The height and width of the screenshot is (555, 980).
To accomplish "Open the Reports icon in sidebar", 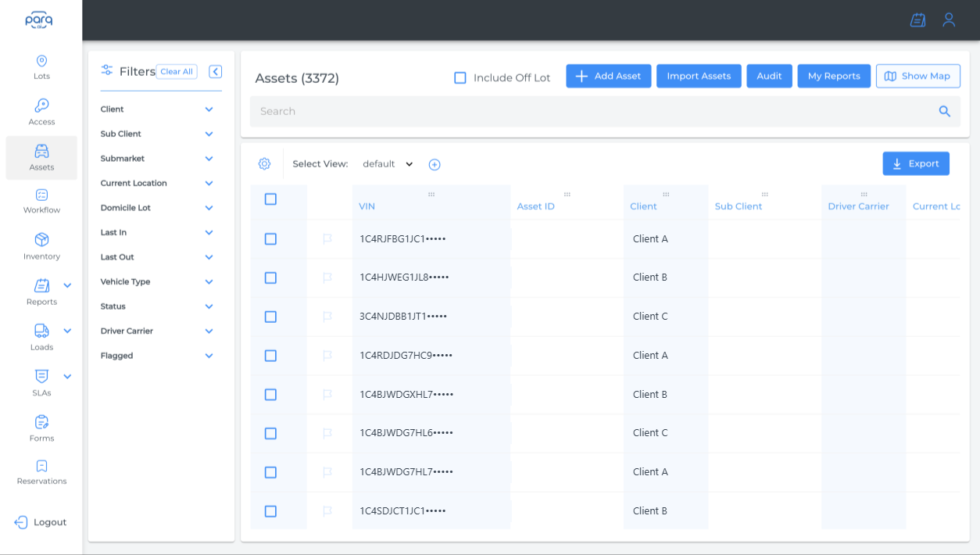I will 41,285.
